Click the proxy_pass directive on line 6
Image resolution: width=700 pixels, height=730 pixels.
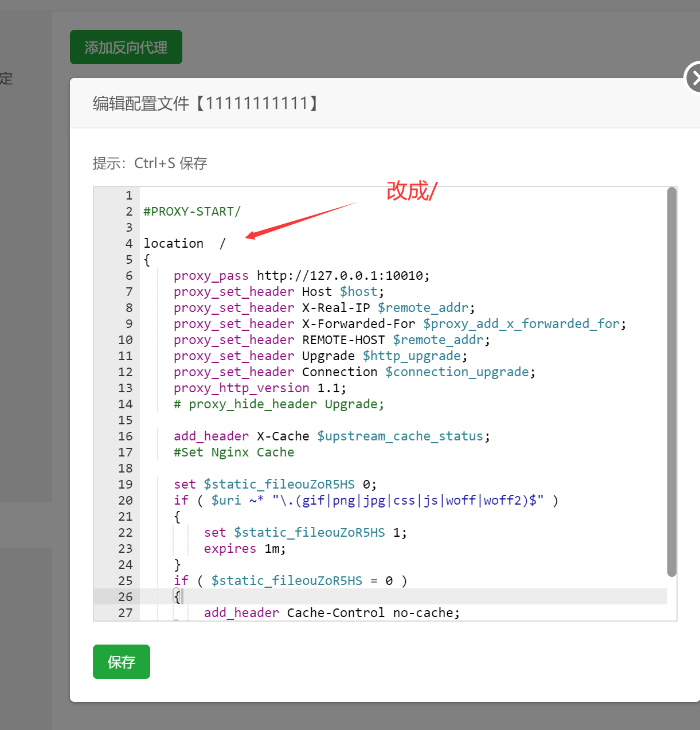(x=211, y=276)
